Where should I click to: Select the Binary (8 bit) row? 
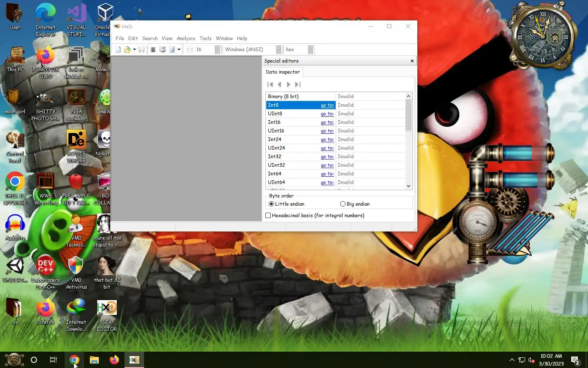click(335, 96)
